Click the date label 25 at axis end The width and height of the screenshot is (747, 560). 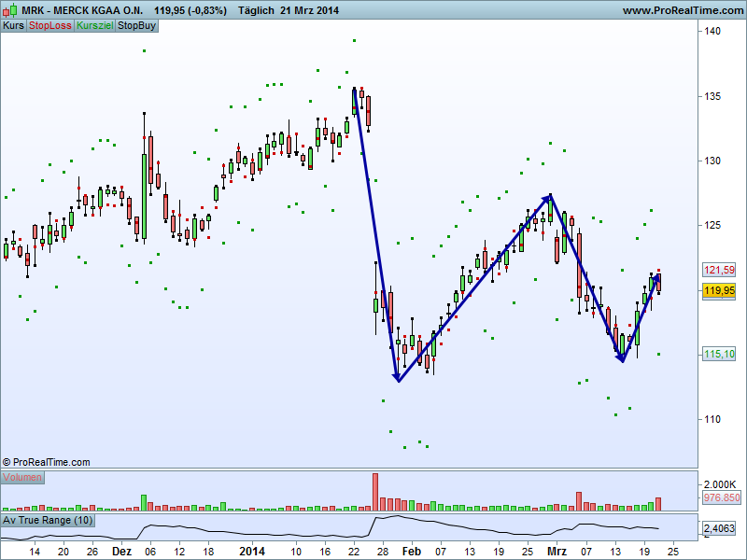coord(672,552)
